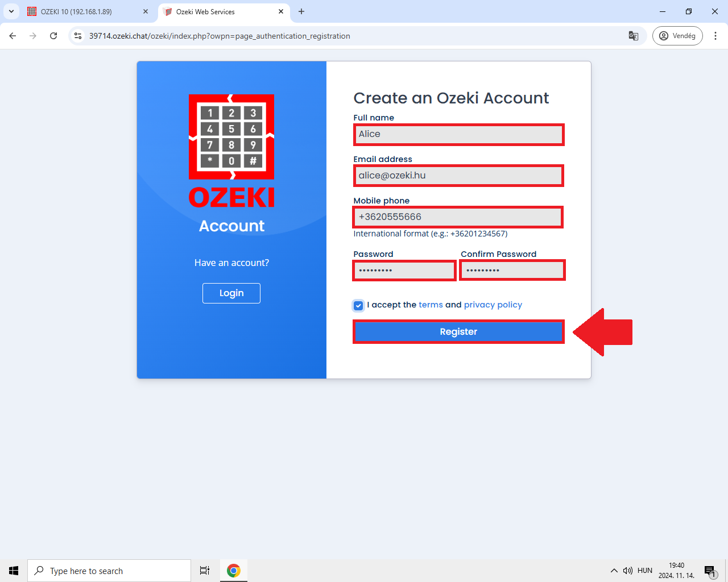This screenshot has width=728, height=582.
Task: Close the Ozeki Web Services tab
Action: (x=281, y=11)
